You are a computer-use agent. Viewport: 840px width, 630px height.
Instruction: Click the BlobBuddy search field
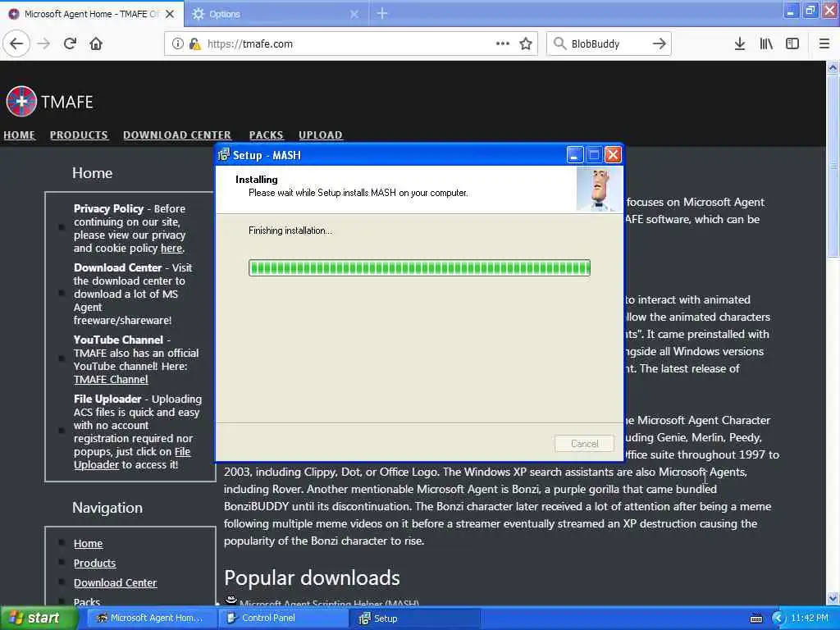[x=608, y=43]
